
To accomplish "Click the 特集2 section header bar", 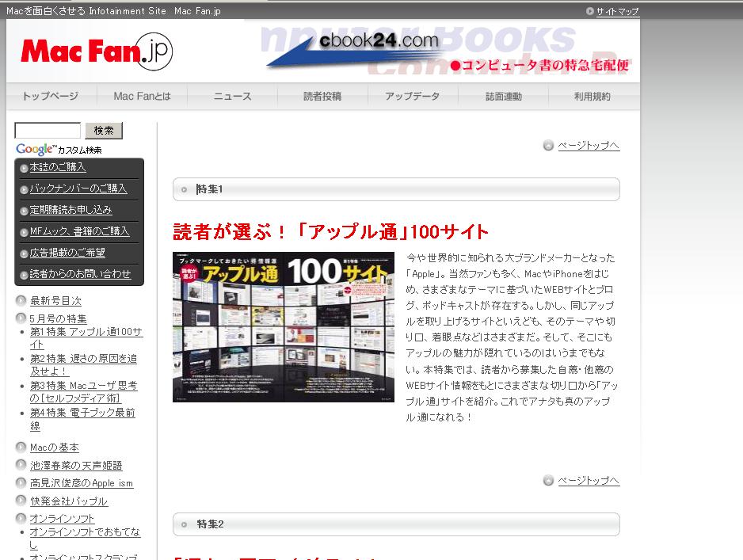I will 396,524.
